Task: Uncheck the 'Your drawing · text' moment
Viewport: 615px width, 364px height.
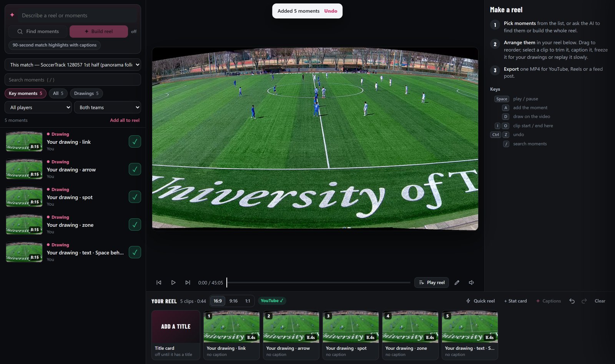Action: 135,252
